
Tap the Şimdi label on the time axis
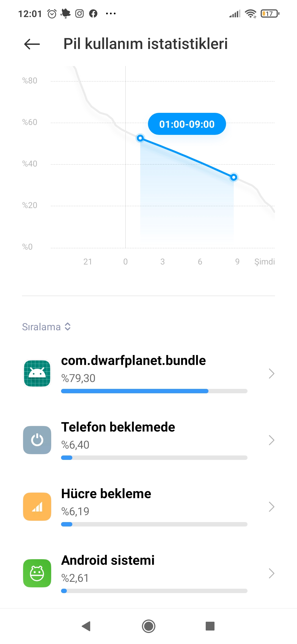(x=264, y=261)
